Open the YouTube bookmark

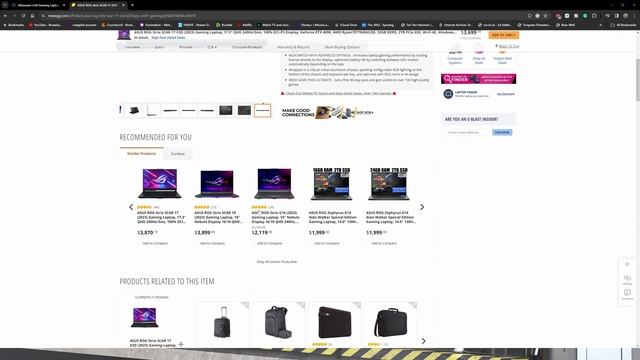point(46,25)
